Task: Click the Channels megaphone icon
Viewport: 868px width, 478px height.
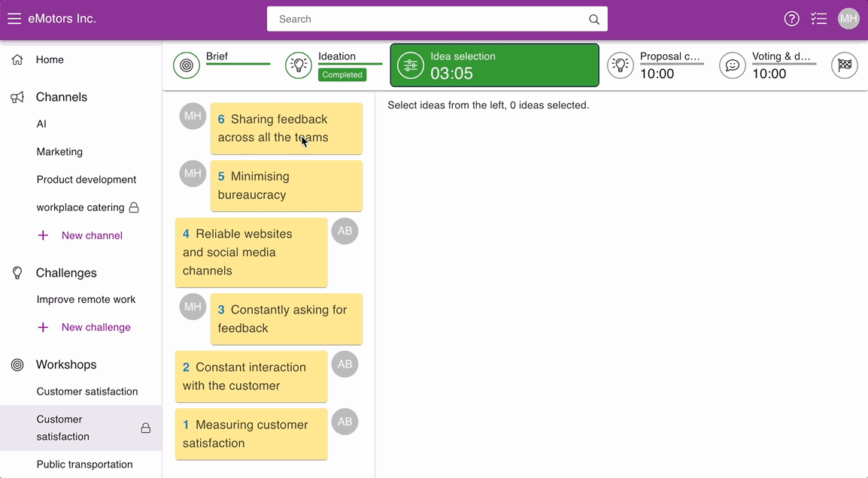Action: [x=17, y=98]
